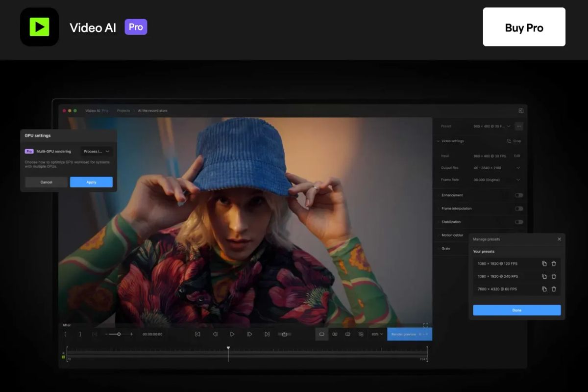This screenshot has height=392, width=588.
Task: Click Apply in GPU settings dialog
Action: click(x=91, y=182)
